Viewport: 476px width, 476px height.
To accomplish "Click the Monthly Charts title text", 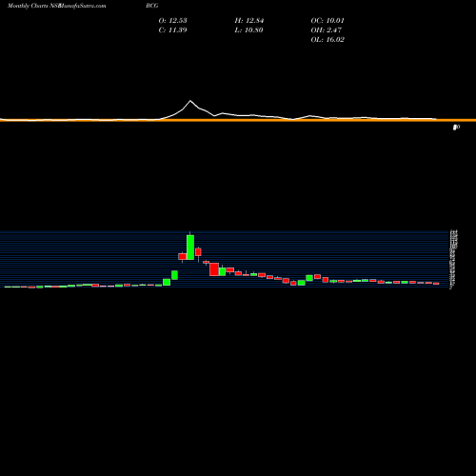I will (28, 6).
